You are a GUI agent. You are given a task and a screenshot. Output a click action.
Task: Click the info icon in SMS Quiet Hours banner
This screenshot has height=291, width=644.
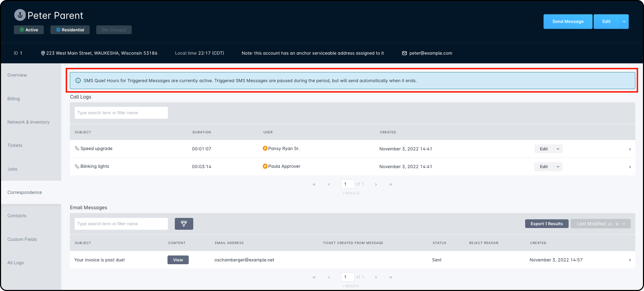[78, 80]
